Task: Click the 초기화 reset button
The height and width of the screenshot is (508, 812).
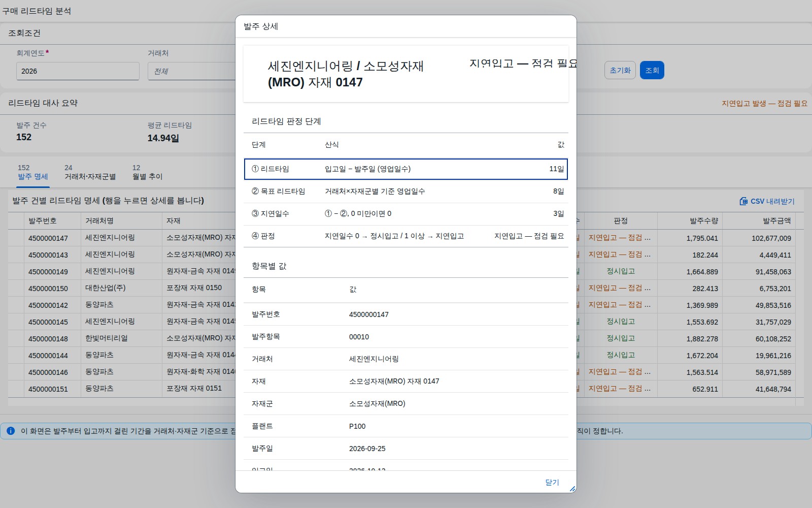Action: click(620, 70)
